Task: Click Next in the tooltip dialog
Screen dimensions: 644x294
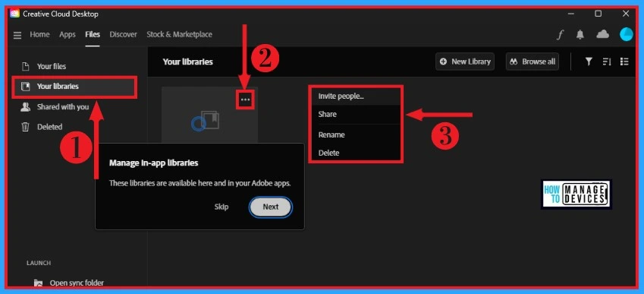Action: pos(271,207)
